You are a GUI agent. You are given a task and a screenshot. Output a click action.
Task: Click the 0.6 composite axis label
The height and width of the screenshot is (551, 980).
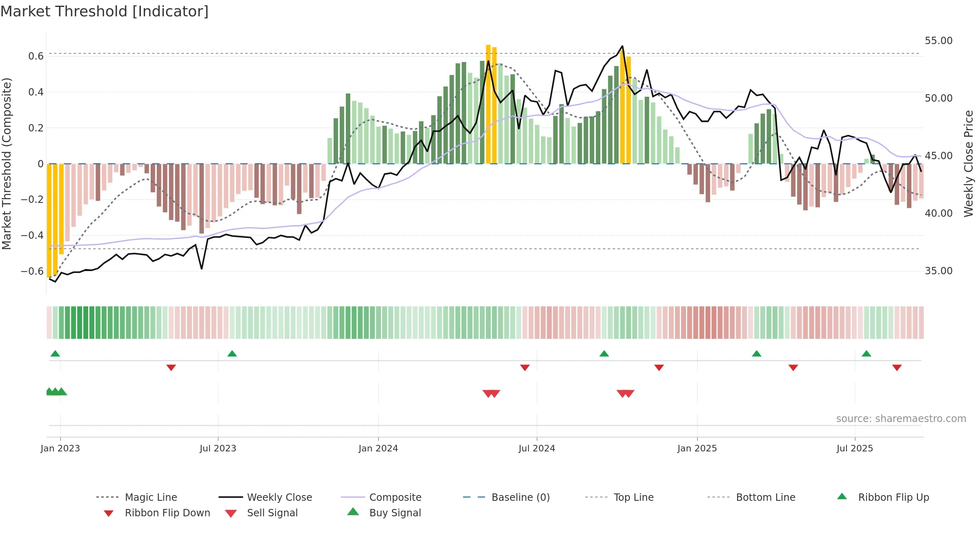36,56
